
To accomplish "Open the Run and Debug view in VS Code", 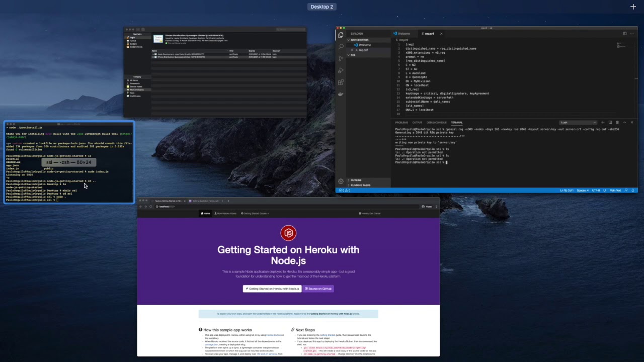I will point(341,70).
